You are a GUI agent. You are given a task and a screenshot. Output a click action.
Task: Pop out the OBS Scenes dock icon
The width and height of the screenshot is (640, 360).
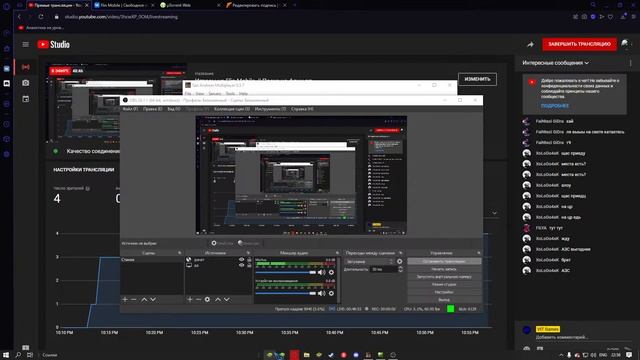(180, 253)
